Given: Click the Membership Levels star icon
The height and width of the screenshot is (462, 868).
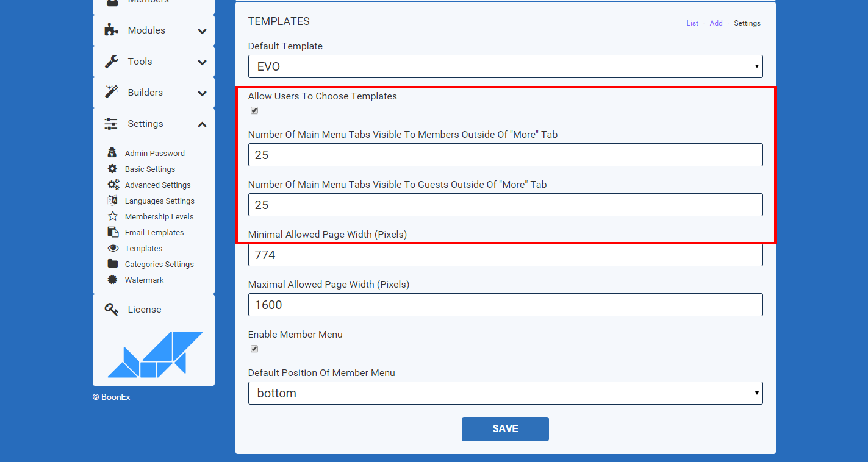Looking at the screenshot, I should [112, 216].
